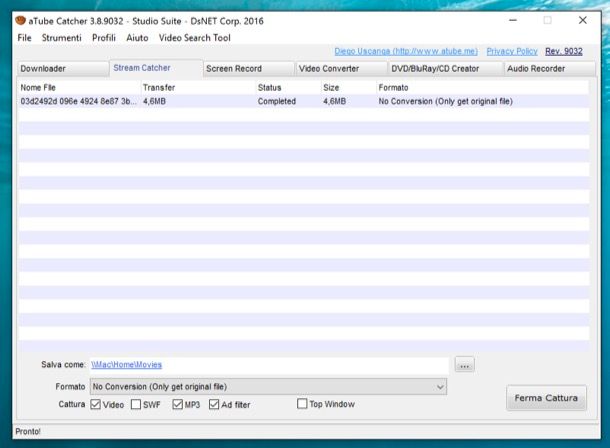This screenshot has width=610, height=448.
Task: Open the Privacy Policy link
Action: [x=512, y=51]
